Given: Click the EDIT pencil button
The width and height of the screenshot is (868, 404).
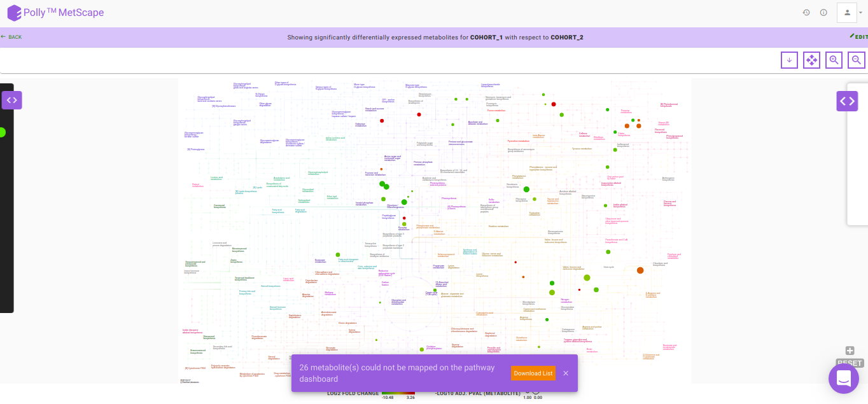Looking at the screenshot, I should point(858,37).
